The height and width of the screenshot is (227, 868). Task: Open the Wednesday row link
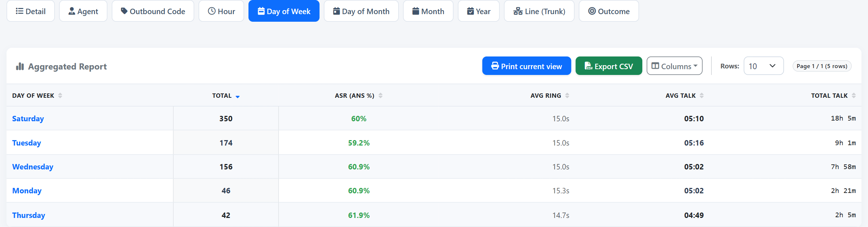tap(33, 167)
